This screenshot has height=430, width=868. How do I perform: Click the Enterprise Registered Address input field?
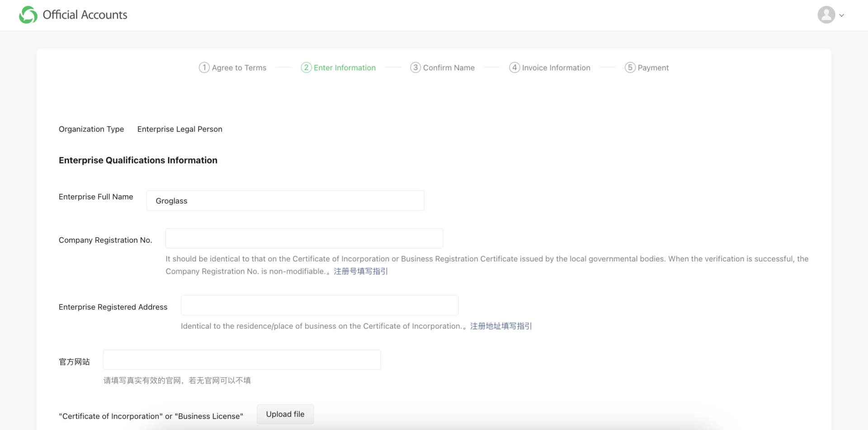pyautogui.click(x=319, y=305)
